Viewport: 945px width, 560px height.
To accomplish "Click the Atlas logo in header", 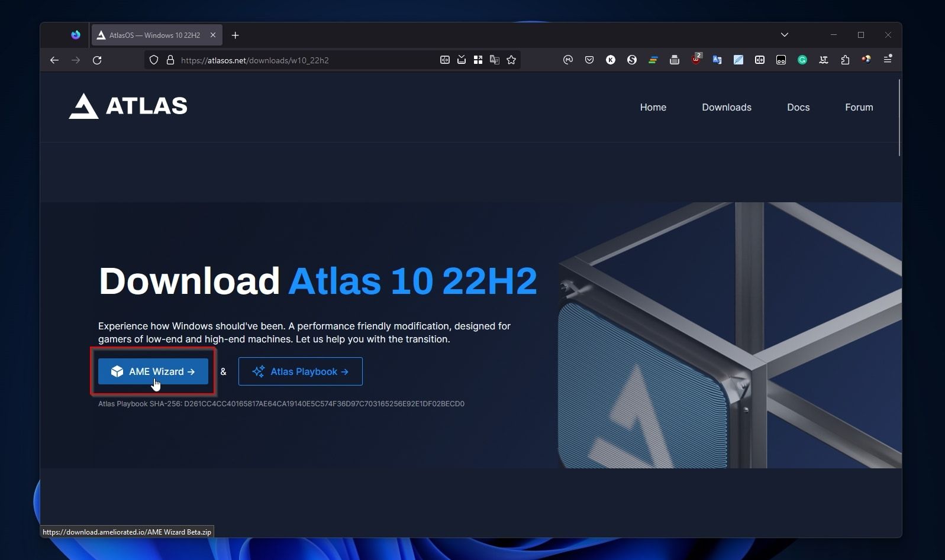I will 128,106.
